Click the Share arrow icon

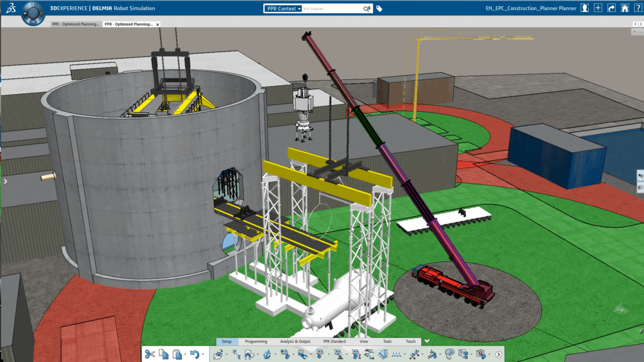[611, 8]
